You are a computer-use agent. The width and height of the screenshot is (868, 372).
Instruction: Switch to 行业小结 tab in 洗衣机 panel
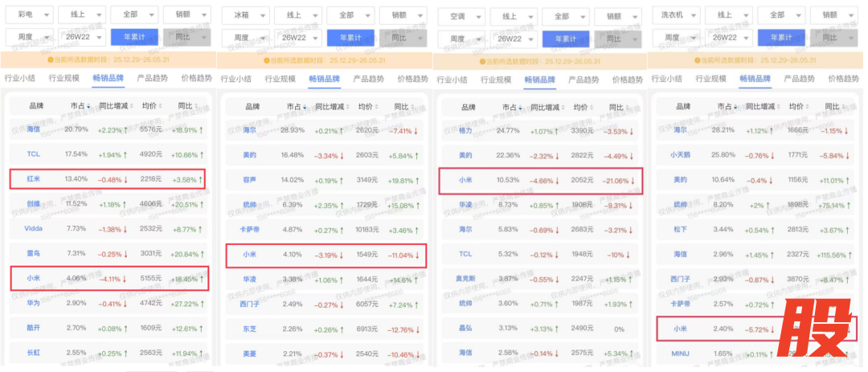pyautogui.click(x=667, y=79)
